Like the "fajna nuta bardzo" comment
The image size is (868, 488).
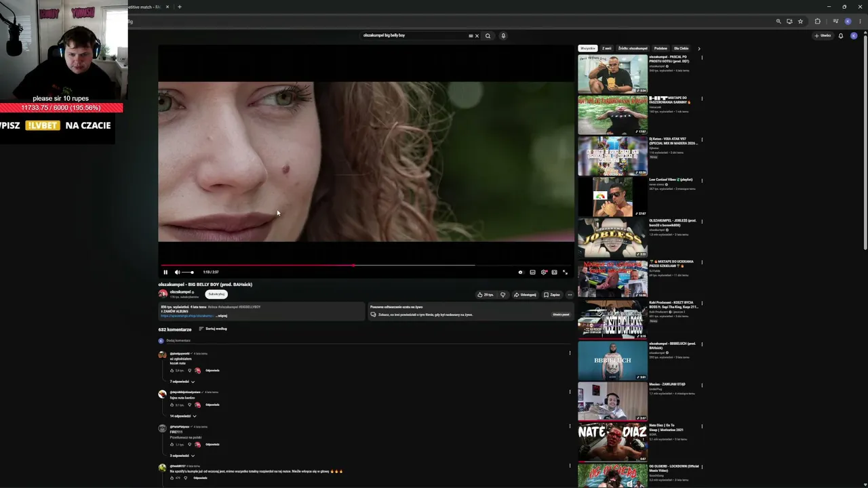click(x=172, y=405)
